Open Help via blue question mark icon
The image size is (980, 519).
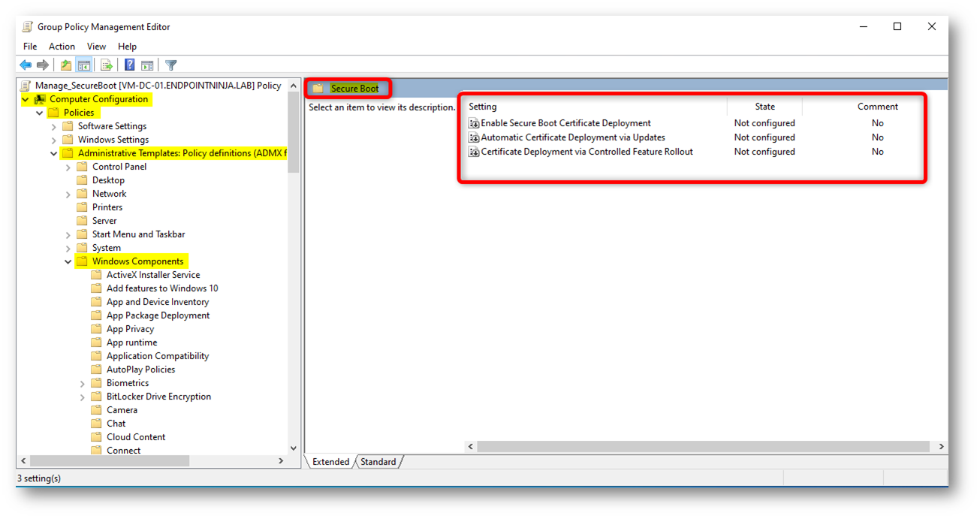point(130,65)
